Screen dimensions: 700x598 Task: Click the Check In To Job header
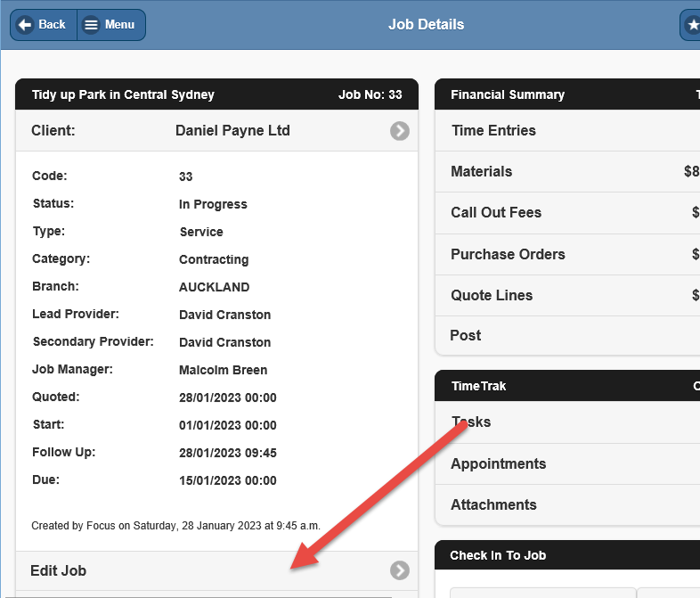coord(498,555)
